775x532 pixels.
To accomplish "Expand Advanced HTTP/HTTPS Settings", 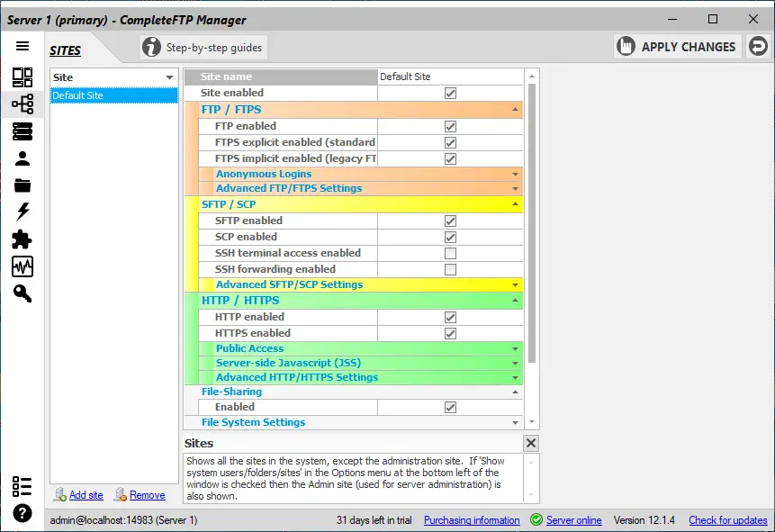I will coord(515,377).
